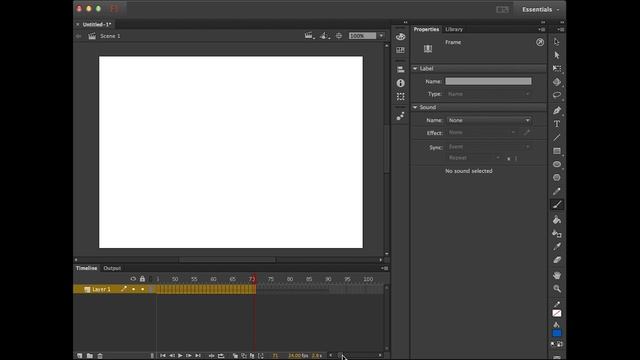
Task: Select the Subselection tool arrow
Action: pyautogui.click(x=557, y=55)
